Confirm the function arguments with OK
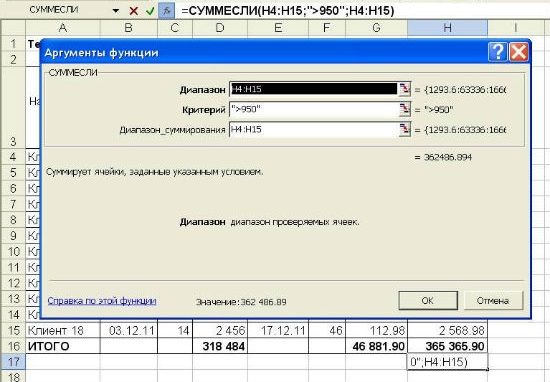550x382 pixels. [x=428, y=301]
